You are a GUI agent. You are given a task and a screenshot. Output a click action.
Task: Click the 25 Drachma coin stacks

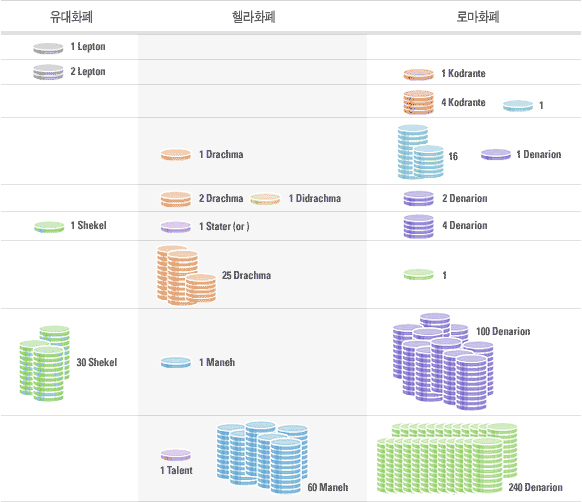(186, 275)
